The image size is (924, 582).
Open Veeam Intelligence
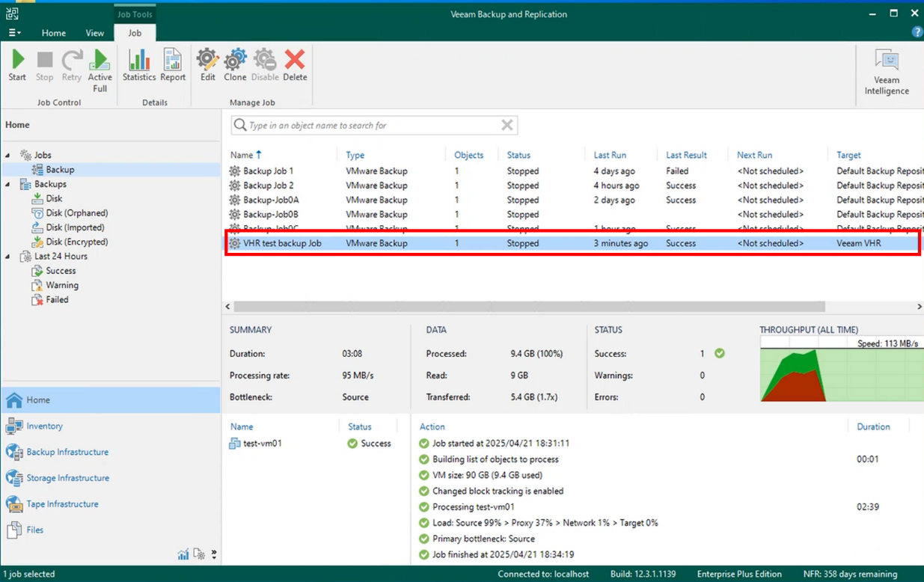[x=887, y=72]
